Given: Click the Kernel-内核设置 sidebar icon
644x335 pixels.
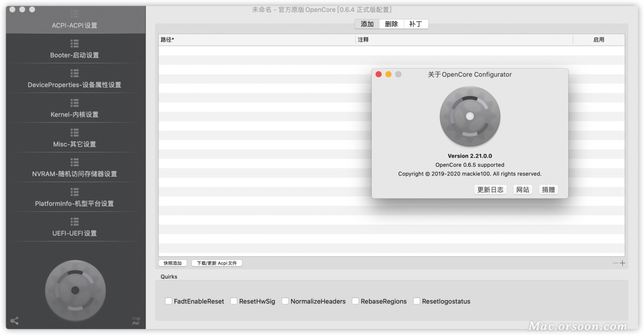Looking at the screenshot, I should [74, 103].
